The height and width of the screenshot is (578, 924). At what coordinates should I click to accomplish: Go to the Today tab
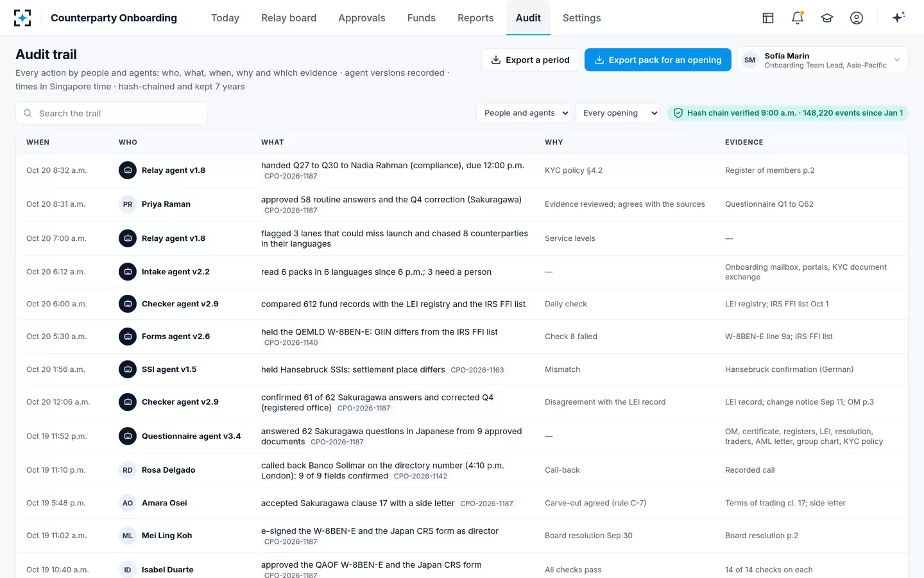point(225,18)
